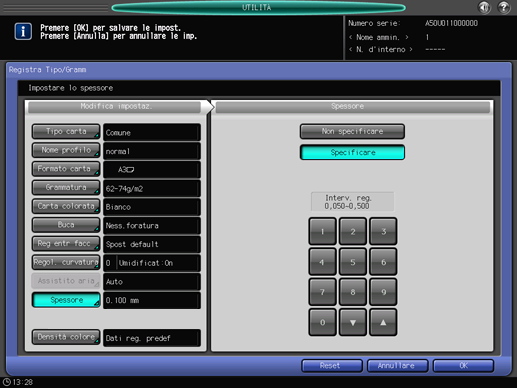
Task: Click the Auto air assist value
Action: 152,282
